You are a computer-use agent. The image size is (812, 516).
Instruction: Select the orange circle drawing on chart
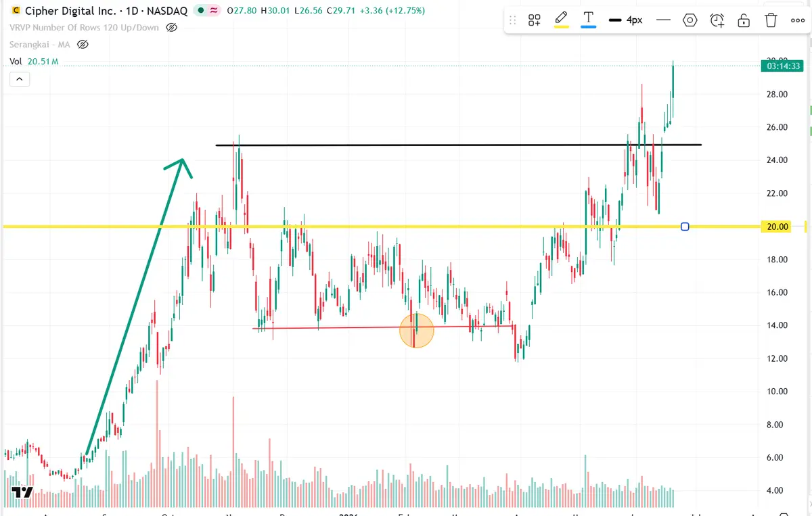tap(417, 331)
